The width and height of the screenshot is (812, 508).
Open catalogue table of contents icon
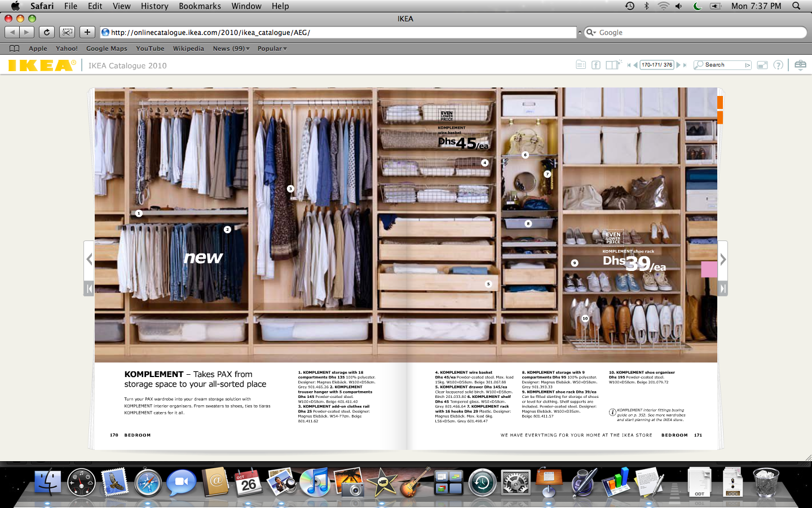(x=581, y=65)
